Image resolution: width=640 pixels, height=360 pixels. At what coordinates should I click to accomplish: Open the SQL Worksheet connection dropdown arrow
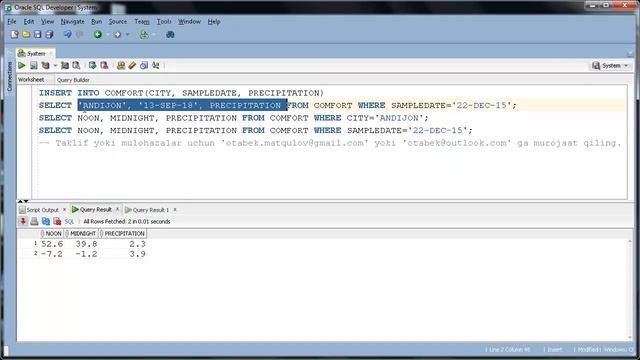tap(154, 35)
